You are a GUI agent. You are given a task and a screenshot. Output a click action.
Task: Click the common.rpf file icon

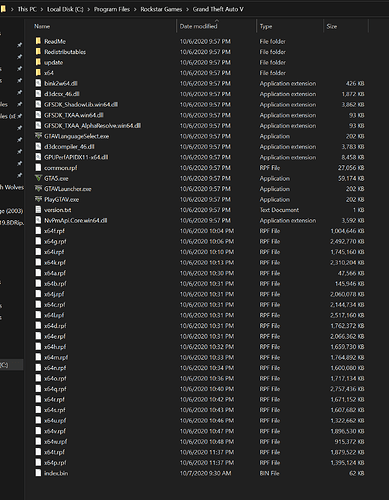(38, 168)
